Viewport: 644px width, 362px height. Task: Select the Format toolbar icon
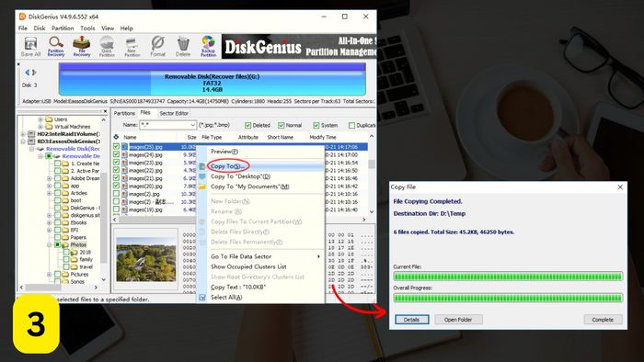(157, 46)
